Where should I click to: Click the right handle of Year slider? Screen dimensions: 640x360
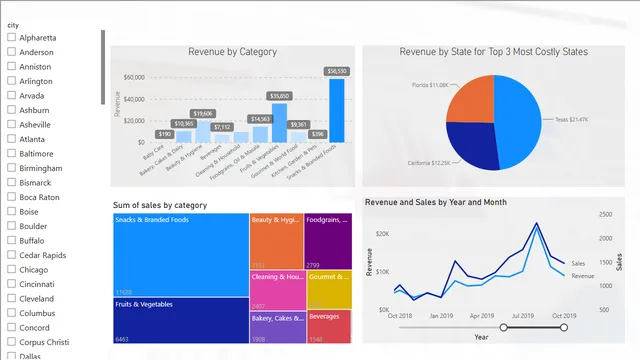point(564,327)
